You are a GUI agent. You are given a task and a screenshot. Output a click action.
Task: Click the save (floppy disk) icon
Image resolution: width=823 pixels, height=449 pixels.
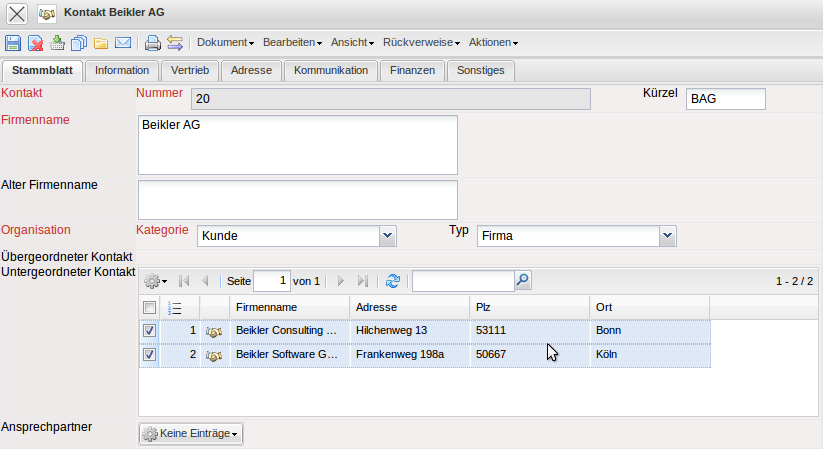[x=13, y=43]
